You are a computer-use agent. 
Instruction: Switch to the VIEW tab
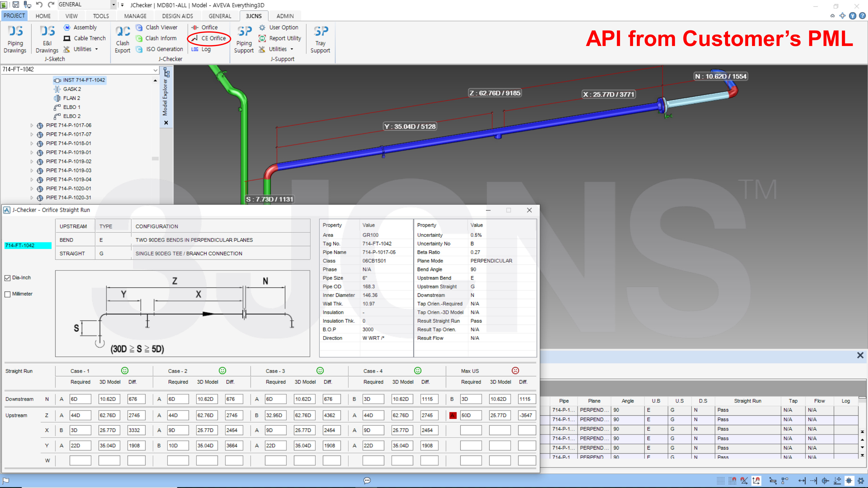point(71,16)
